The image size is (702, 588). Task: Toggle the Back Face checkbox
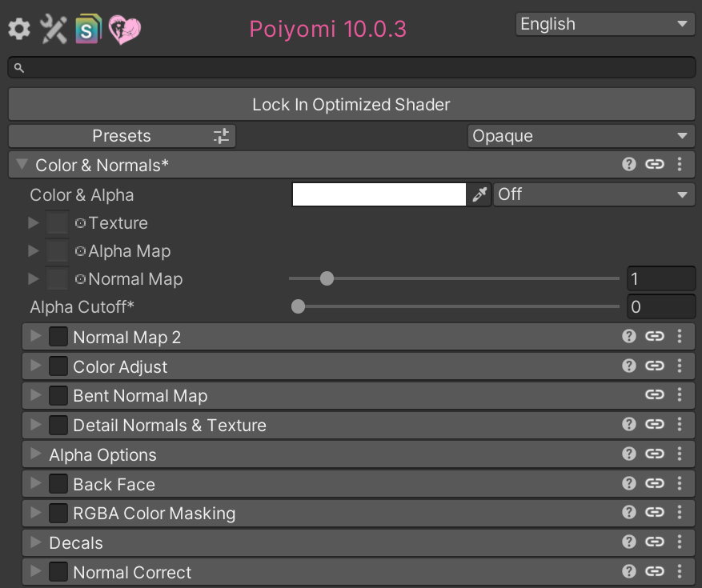pos(58,484)
